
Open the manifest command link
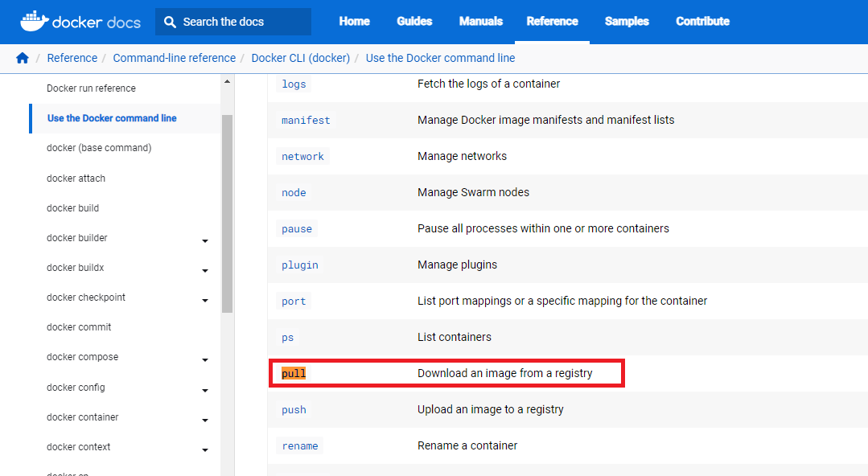click(306, 120)
